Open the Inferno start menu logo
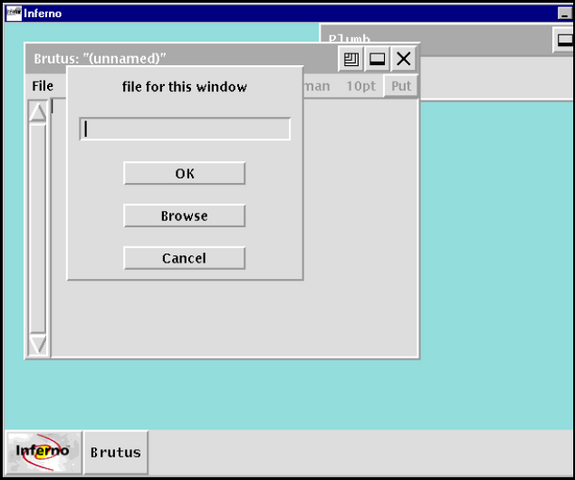The height and width of the screenshot is (480, 575). pos(43,452)
